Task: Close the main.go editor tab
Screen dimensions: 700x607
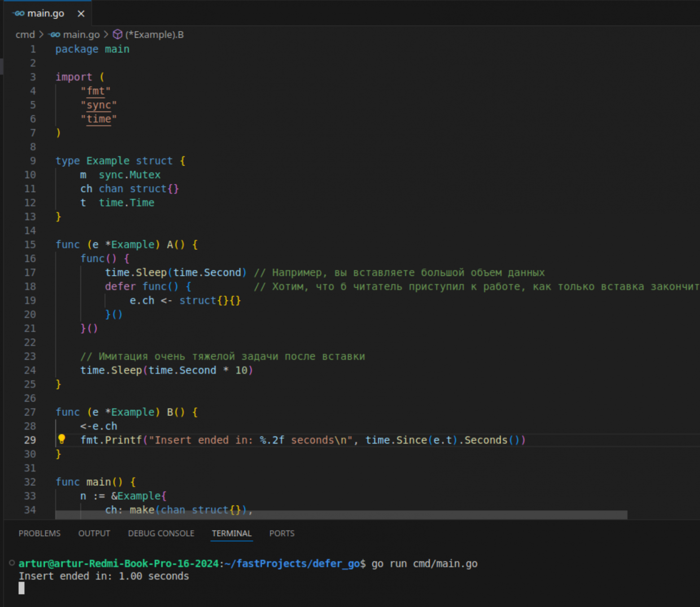Action: 81,13
